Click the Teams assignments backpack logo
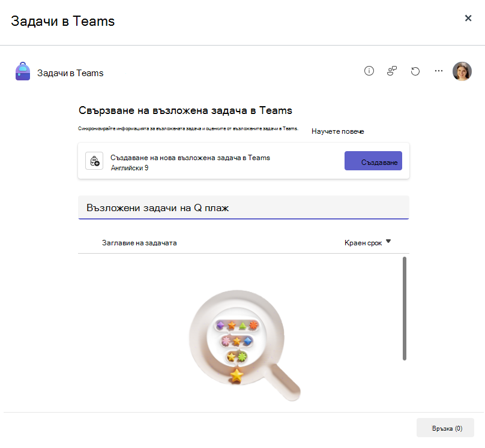This screenshot has height=448, width=485. point(23,71)
